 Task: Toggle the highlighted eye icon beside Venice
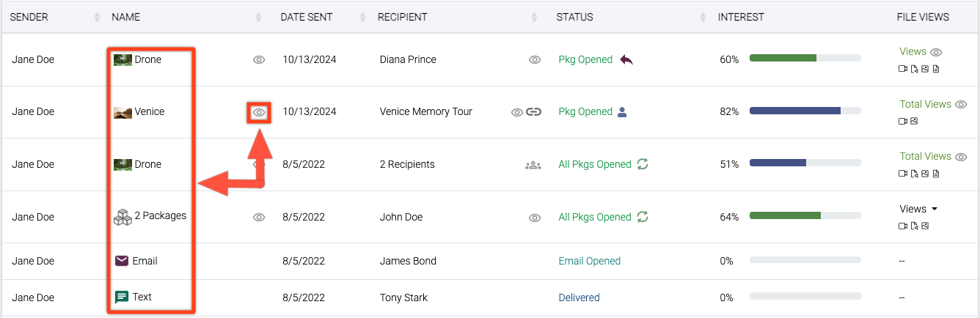258,113
